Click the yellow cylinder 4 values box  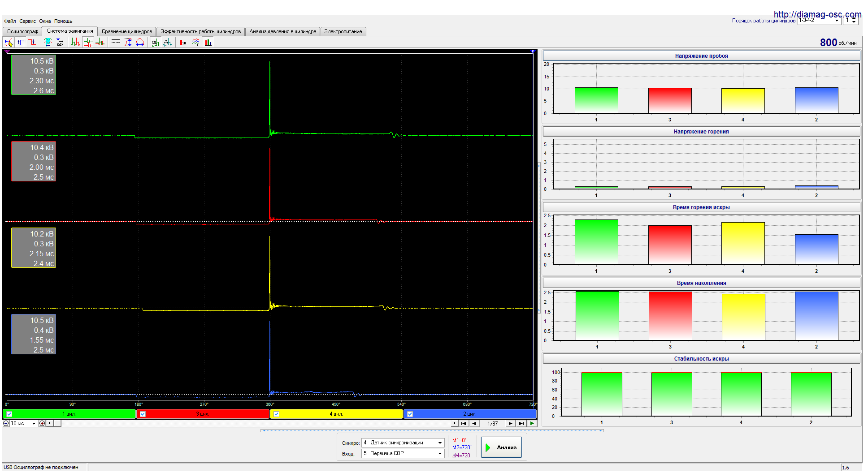click(x=34, y=248)
